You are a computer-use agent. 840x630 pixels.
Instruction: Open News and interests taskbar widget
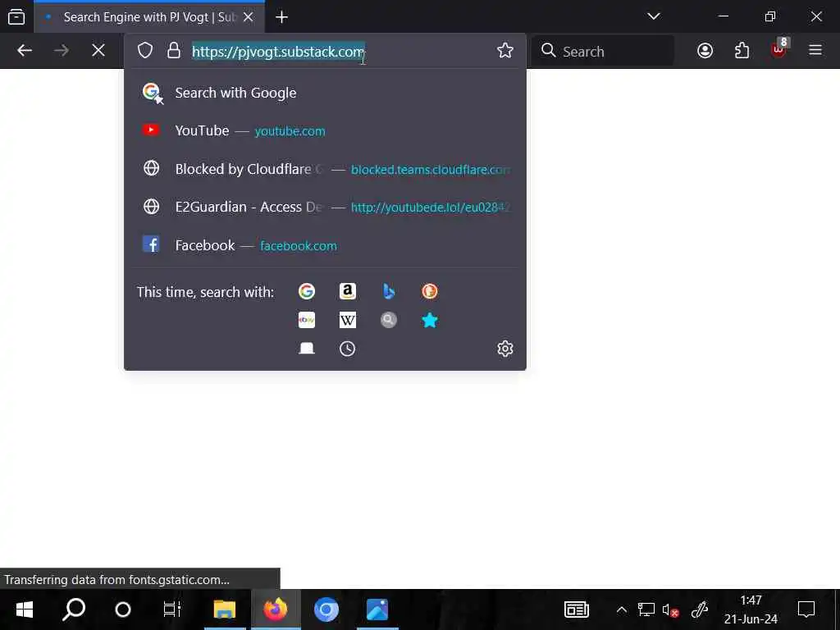pos(577,609)
